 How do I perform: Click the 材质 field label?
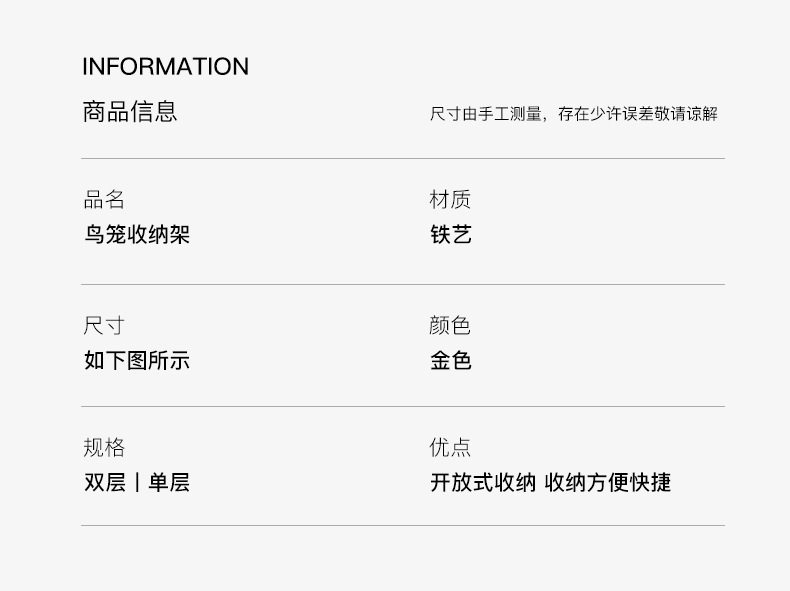450,200
